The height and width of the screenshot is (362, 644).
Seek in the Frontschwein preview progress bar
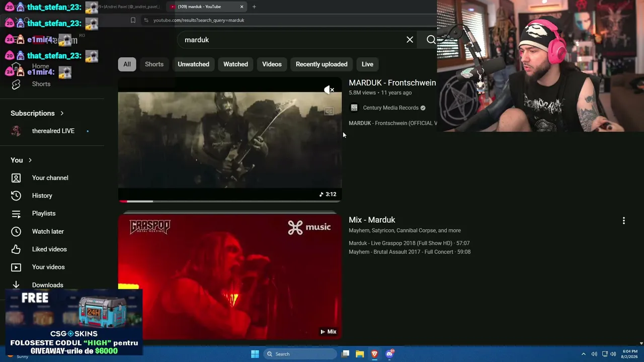[230, 201]
